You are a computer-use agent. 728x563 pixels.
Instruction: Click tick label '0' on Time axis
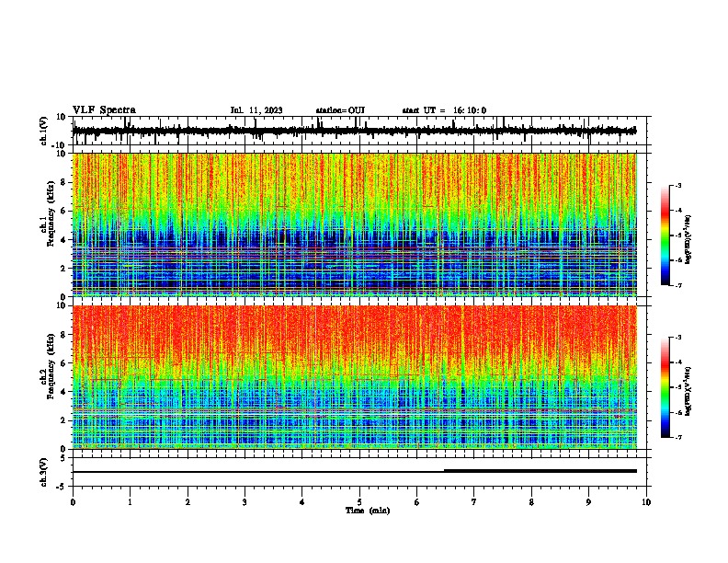(73, 502)
